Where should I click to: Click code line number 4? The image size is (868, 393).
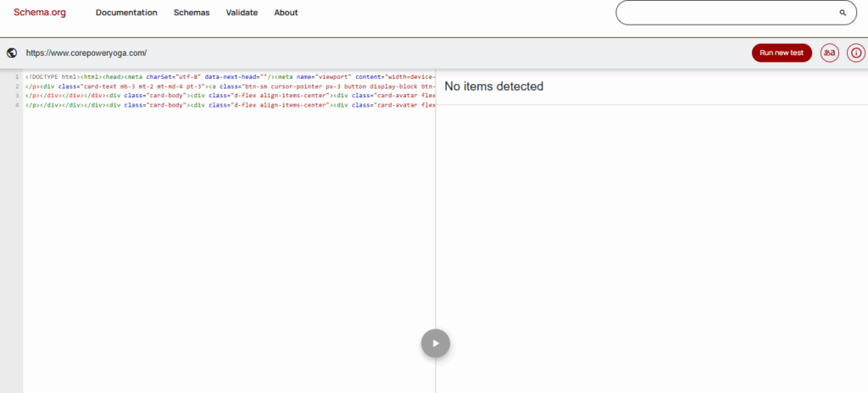tap(17, 105)
